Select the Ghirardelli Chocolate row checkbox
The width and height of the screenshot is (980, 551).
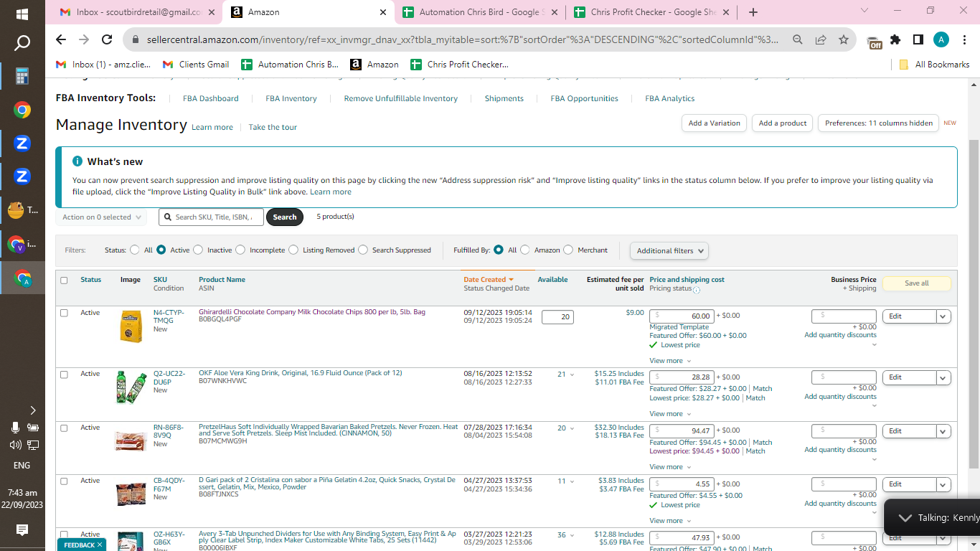pyautogui.click(x=64, y=314)
